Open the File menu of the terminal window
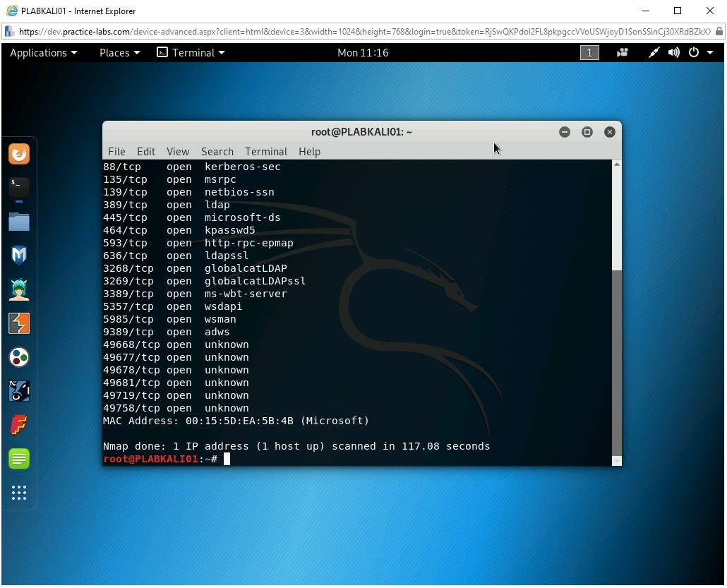 coord(116,151)
